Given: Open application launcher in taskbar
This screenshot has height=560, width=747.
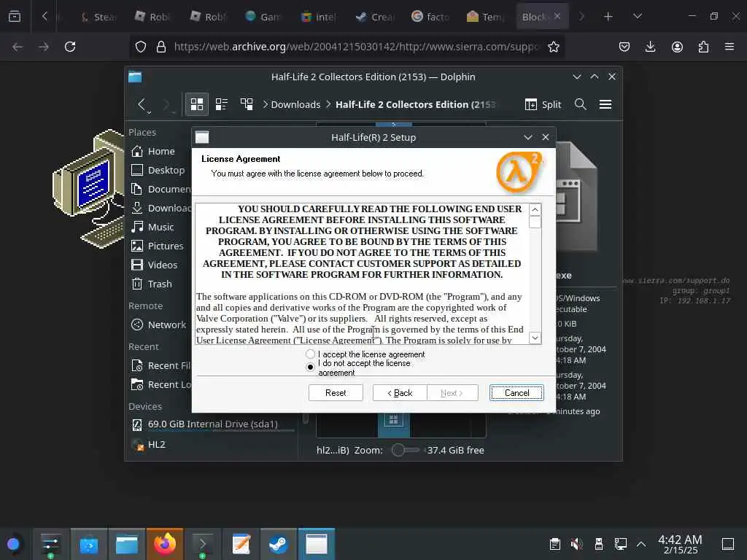Looking at the screenshot, I should 13,544.
